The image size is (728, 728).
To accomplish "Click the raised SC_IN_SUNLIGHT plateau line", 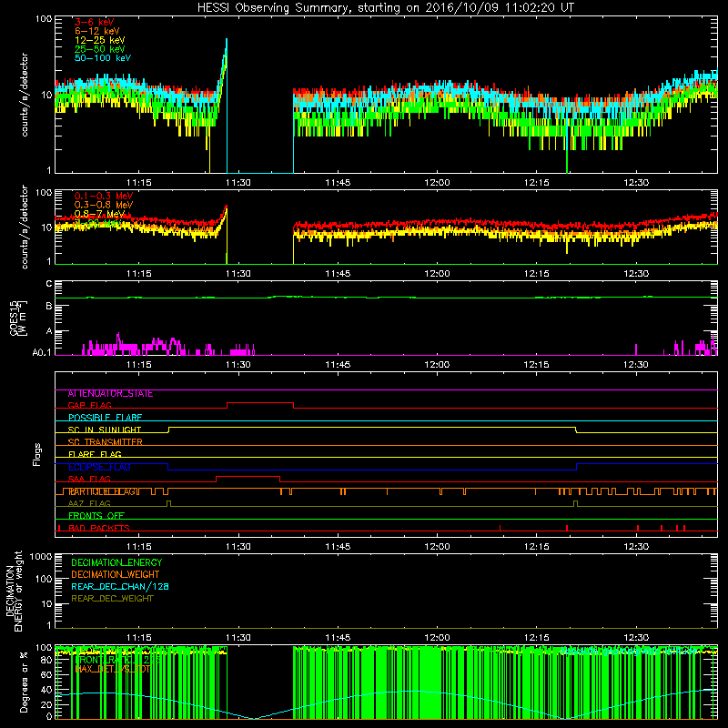I will point(372,427).
